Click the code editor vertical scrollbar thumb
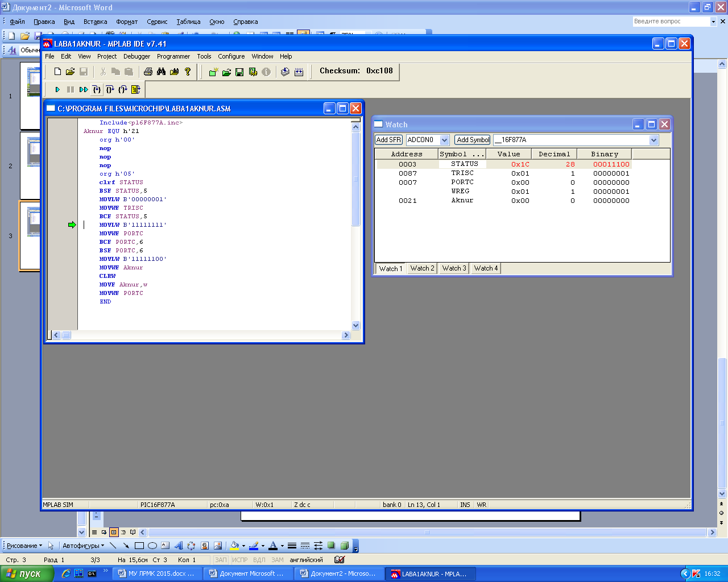728x582 pixels. click(x=356, y=179)
